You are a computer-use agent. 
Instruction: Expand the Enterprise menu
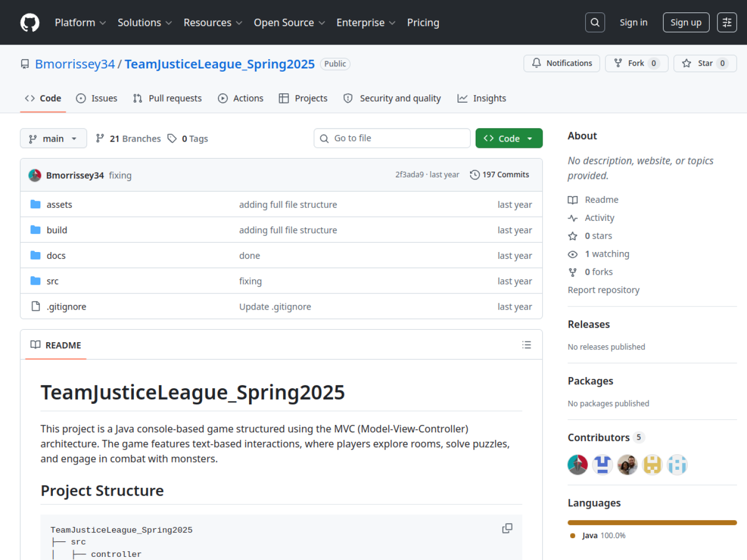pos(366,23)
